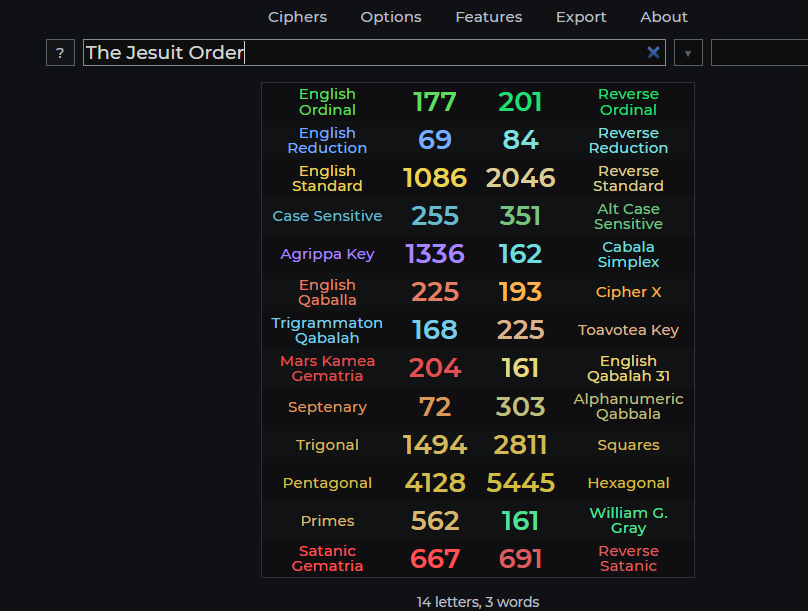
Task: Click the English Standard value 1086
Action: [x=435, y=178]
